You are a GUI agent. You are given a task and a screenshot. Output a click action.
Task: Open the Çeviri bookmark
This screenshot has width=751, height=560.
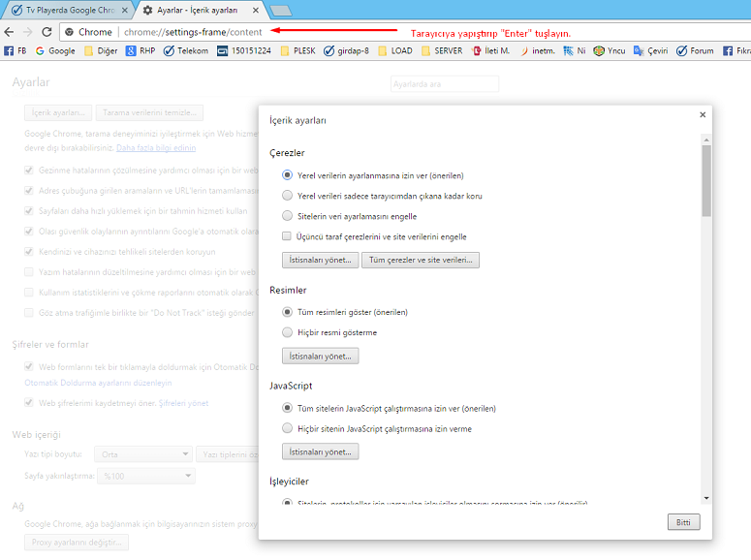tap(650, 50)
